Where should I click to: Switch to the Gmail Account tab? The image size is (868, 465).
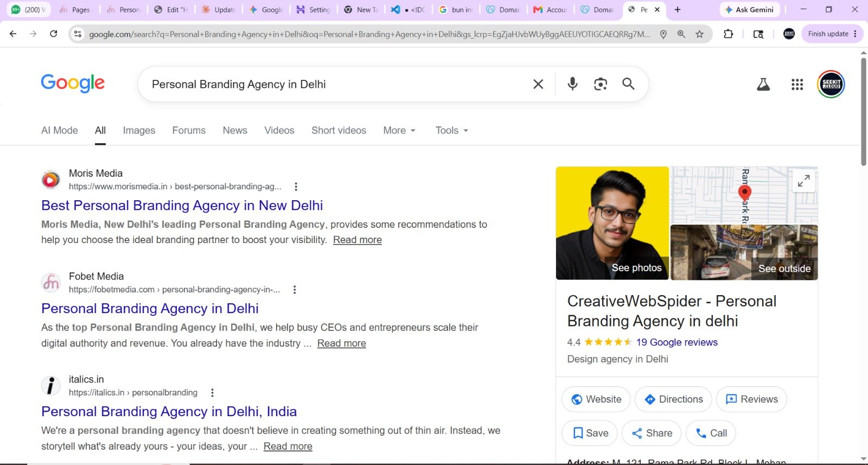coord(551,9)
